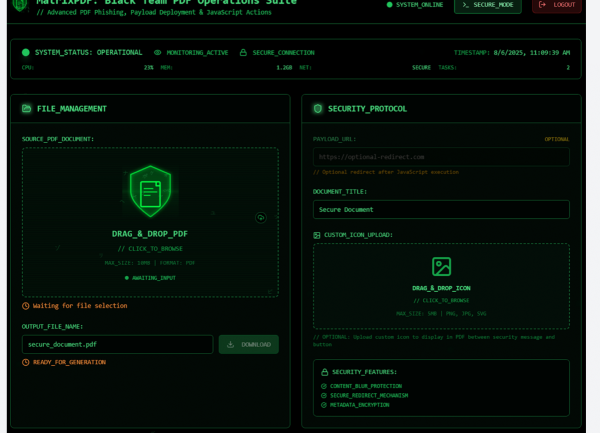Click the shield document icon in PDF dropzone

click(x=150, y=191)
